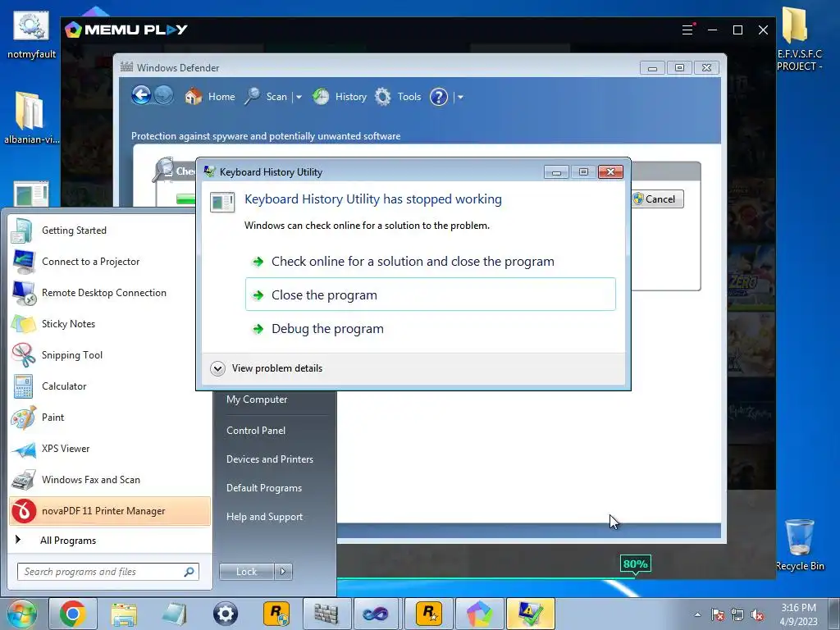Open the infinity loop icon on taskbar
840x630 pixels.
point(376,614)
